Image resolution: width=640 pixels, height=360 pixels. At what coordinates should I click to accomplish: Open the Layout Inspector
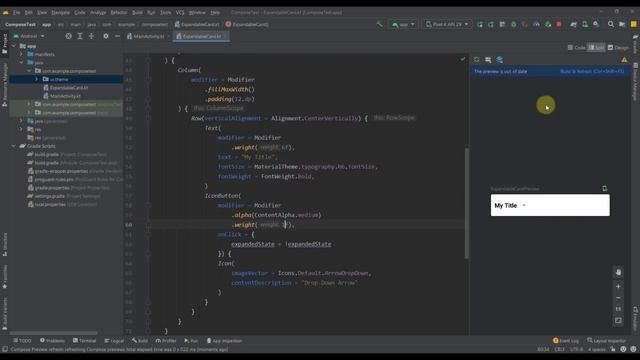(x=607, y=341)
